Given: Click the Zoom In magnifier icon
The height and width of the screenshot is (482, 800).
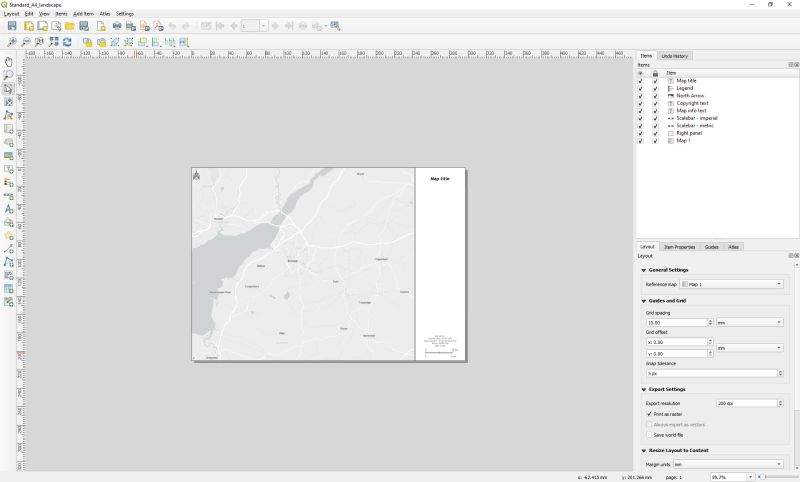Looking at the screenshot, I should tap(12, 42).
